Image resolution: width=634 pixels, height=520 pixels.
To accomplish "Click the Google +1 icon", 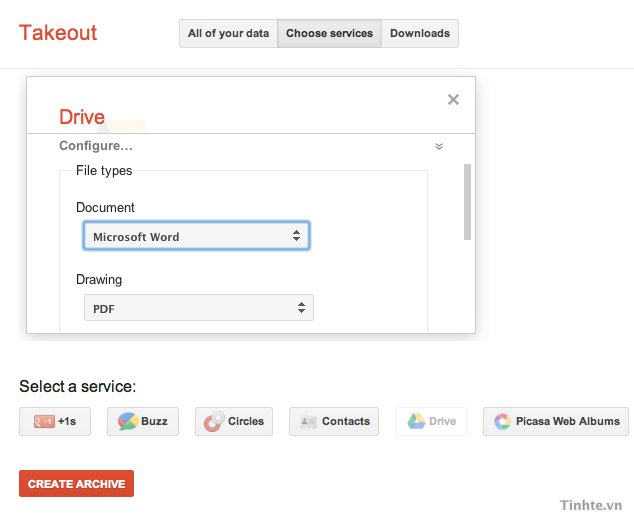I will pos(44,422).
